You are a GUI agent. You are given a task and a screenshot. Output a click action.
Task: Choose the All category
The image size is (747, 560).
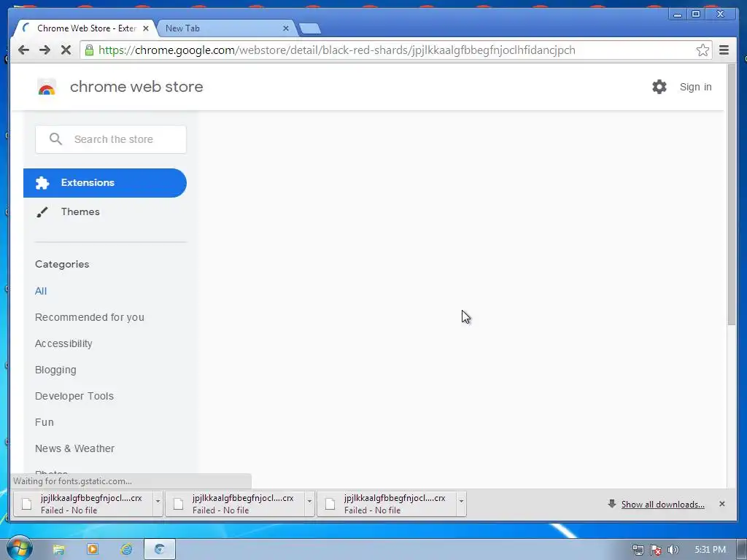coord(41,291)
